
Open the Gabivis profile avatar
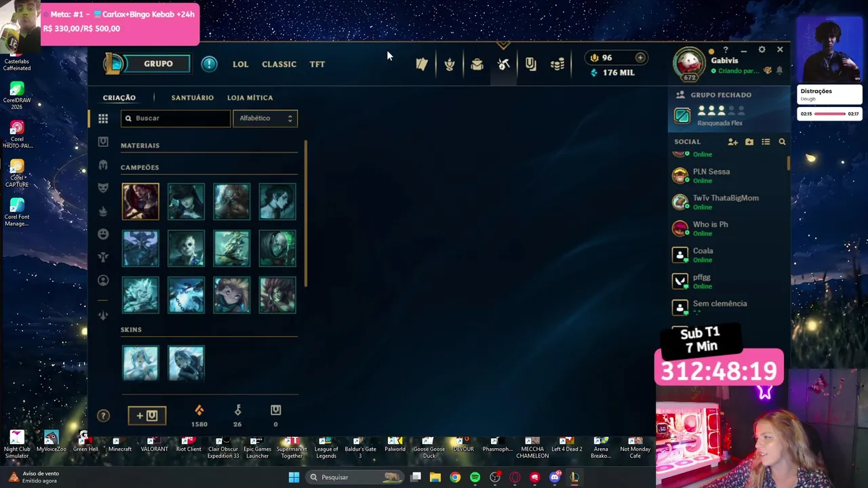689,63
